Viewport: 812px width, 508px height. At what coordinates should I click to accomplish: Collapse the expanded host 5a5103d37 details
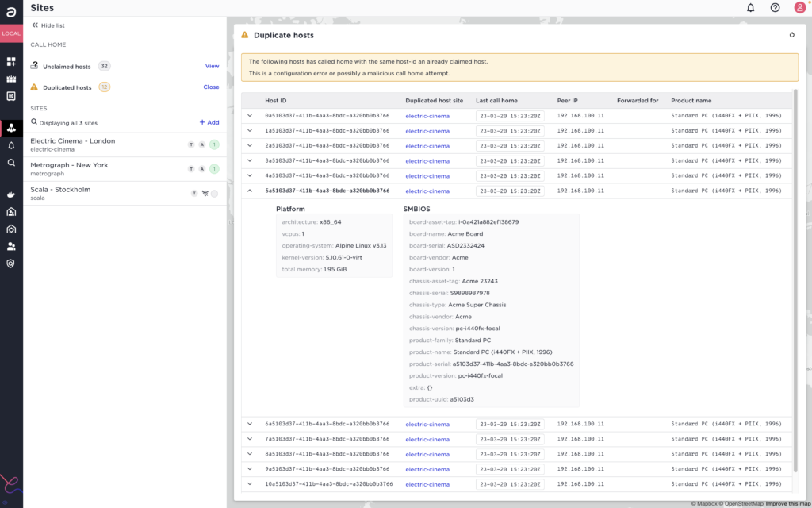[x=249, y=190]
